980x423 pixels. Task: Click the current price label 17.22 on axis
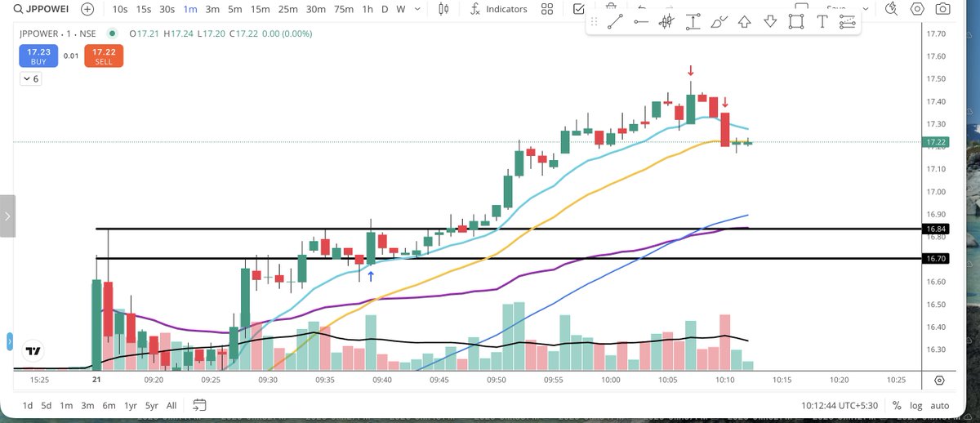point(933,141)
